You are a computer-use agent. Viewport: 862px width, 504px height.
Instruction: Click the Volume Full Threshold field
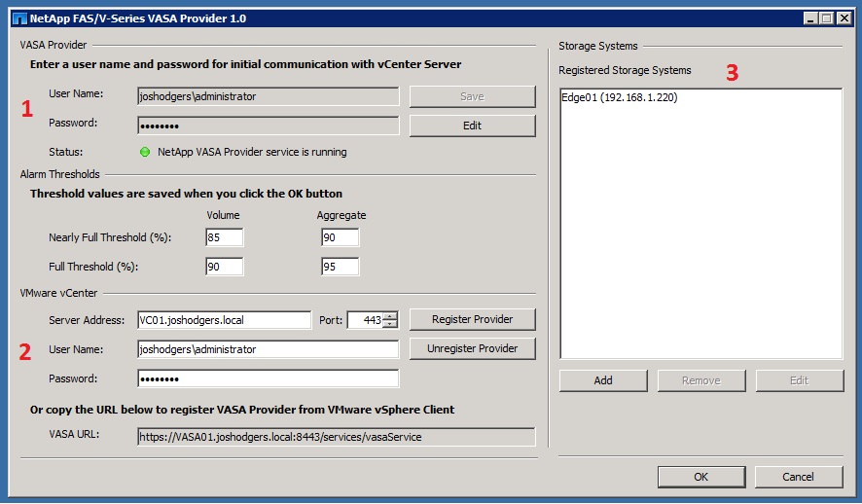pyautogui.click(x=224, y=267)
